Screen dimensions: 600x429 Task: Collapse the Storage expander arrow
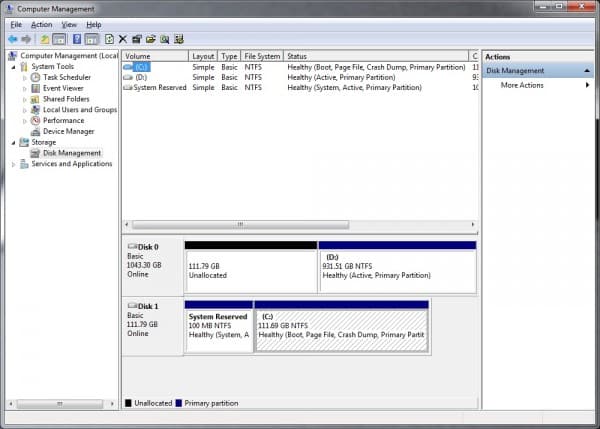(14, 143)
